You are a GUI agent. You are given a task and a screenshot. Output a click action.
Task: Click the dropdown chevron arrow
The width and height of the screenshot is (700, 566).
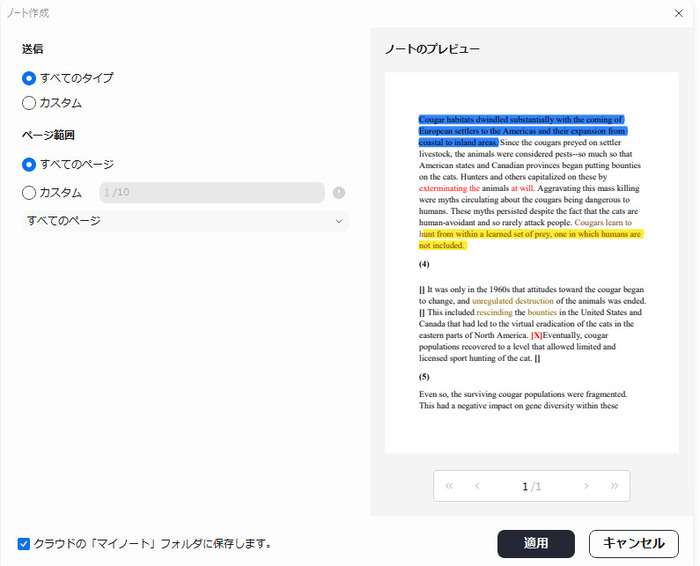coord(339,221)
